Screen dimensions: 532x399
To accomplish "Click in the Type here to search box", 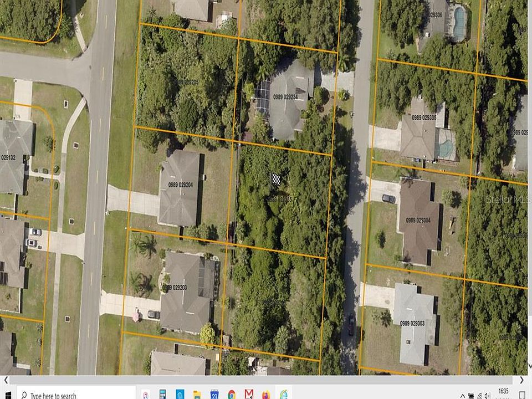I will point(76,393).
